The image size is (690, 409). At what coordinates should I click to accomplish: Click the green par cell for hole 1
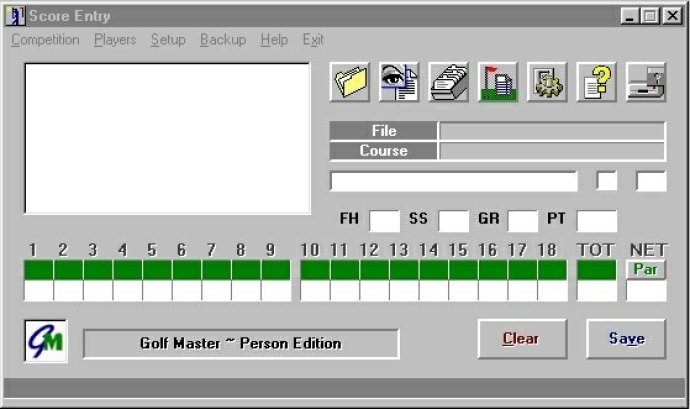[39, 270]
